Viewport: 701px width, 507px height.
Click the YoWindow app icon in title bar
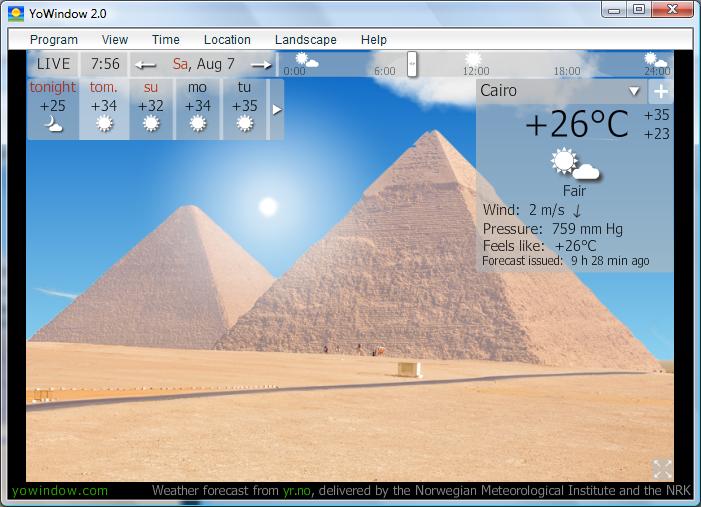pyautogui.click(x=16, y=14)
